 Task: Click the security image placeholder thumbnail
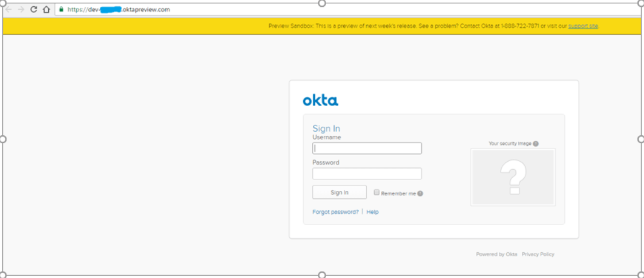click(513, 177)
